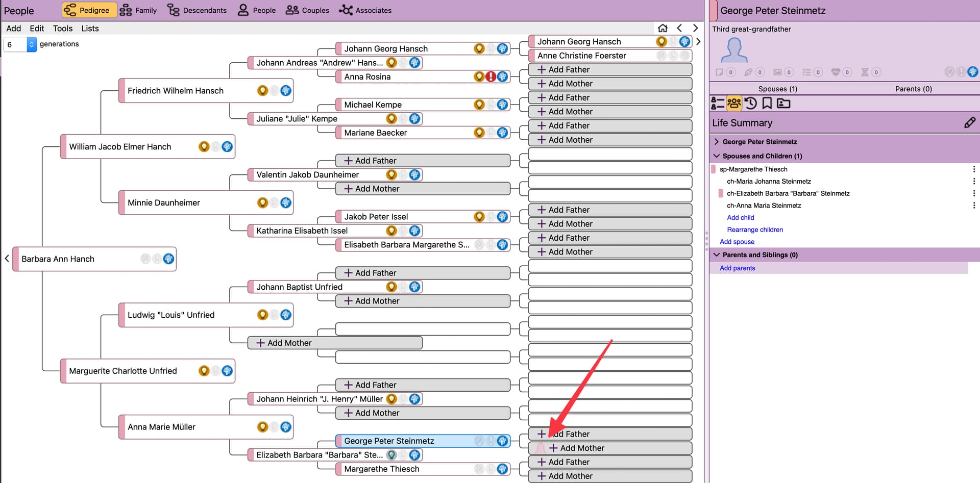Screen dimensions: 980x483
Task: Switch to the Couples view tab
Action: [307, 10]
